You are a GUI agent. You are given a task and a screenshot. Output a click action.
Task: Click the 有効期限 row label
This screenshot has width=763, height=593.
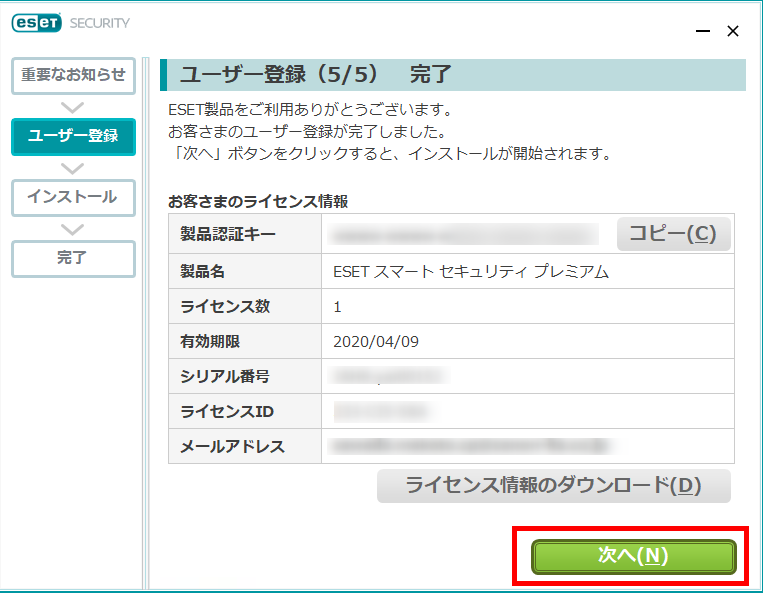coord(210,342)
